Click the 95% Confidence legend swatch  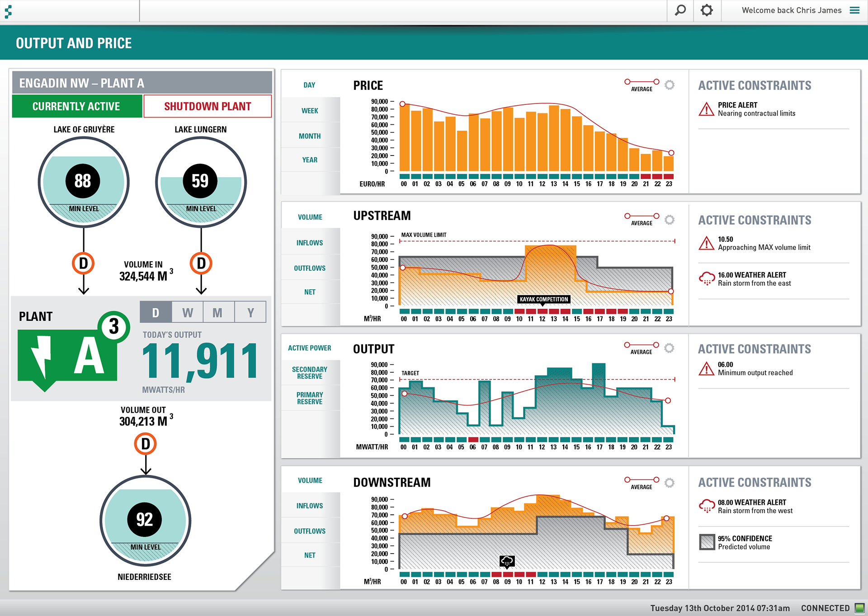click(x=707, y=542)
